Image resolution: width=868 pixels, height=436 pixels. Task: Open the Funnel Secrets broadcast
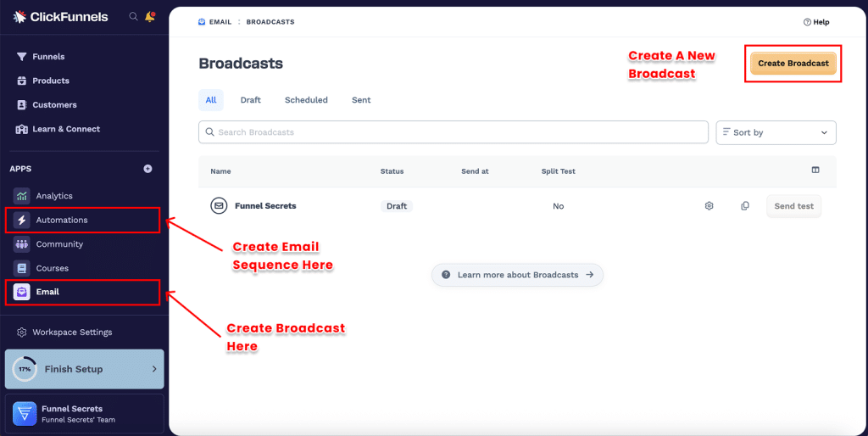[x=265, y=206]
